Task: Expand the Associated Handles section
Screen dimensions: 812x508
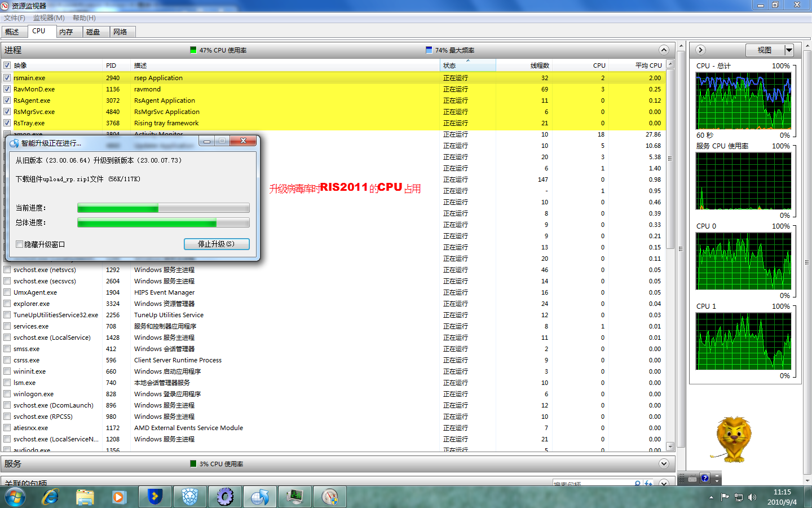Action: point(664,483)
